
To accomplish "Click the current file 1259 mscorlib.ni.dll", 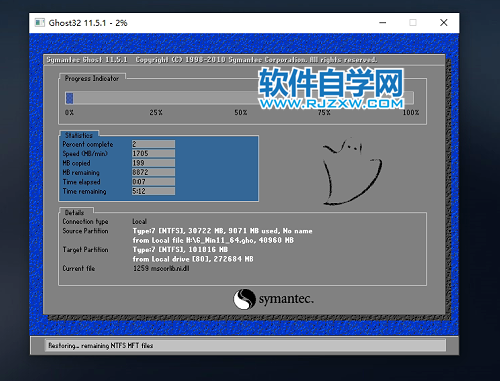I will click(161, 268).
